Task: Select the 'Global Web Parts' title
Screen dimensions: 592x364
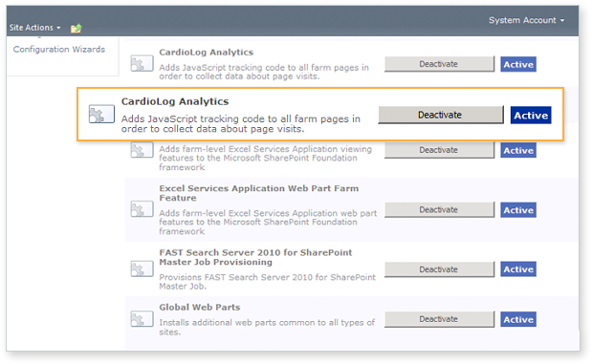Action: (x=199, y=308)
